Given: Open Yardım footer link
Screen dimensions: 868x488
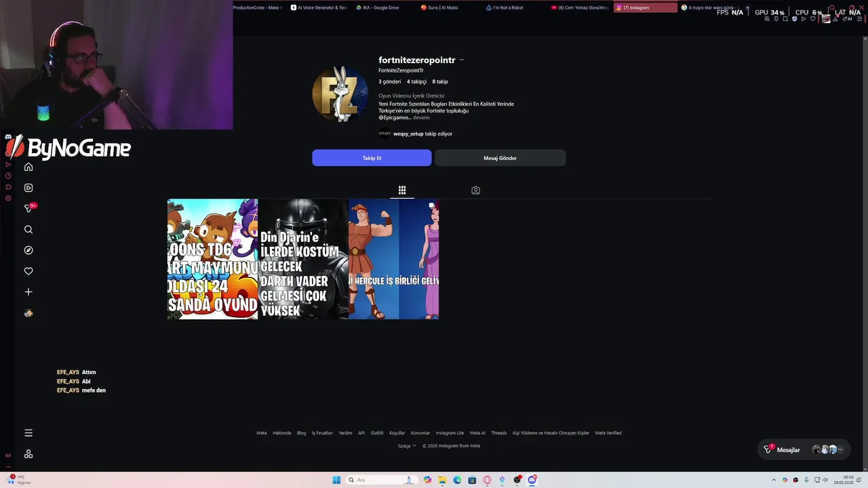Looking at the screenshot, I should [x=345, y=433].
